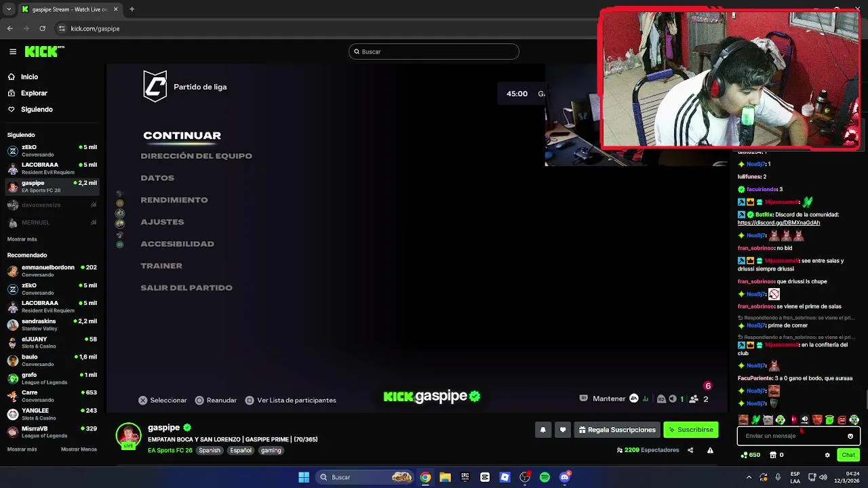Select gaspipe channel in Siguiendo list
The image size is (868, 488).
(x=53, y=186)
